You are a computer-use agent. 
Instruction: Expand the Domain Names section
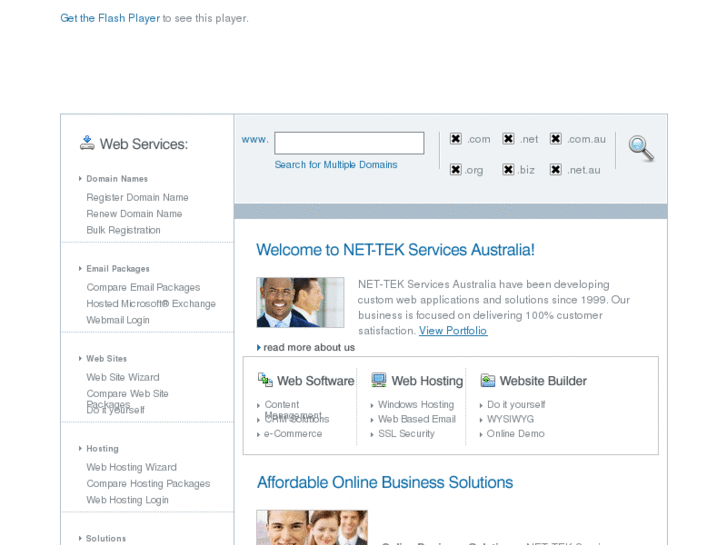point(117,179)
